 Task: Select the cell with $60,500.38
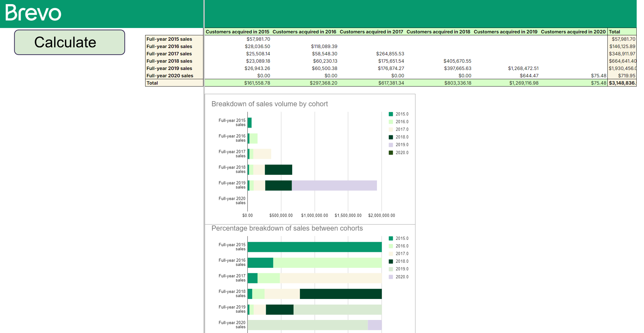click(x=305, y=68)
